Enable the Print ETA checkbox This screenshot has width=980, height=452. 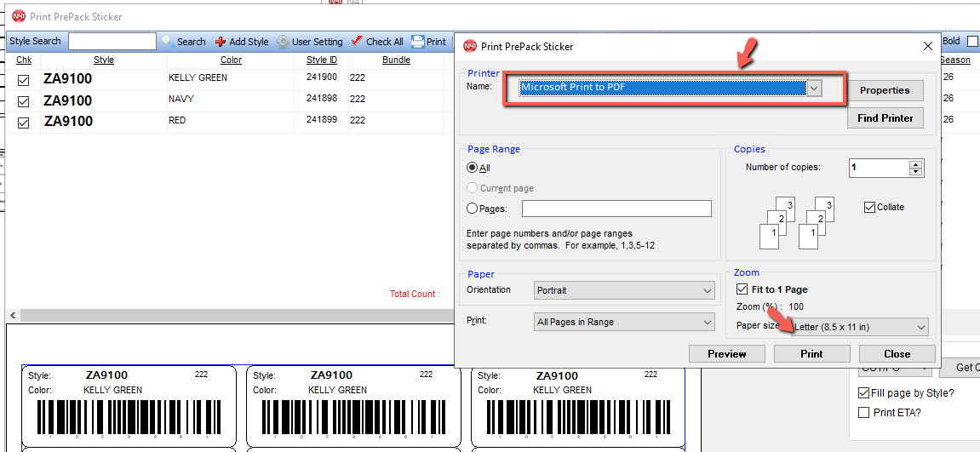coord(863,412)
